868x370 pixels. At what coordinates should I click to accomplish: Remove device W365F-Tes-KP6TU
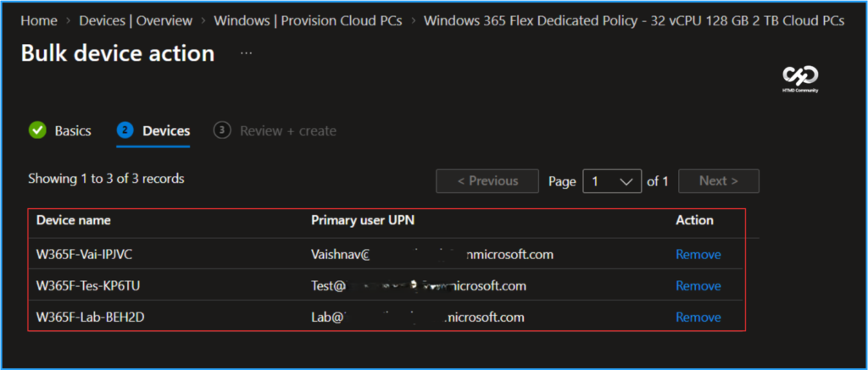click(698, 286)
